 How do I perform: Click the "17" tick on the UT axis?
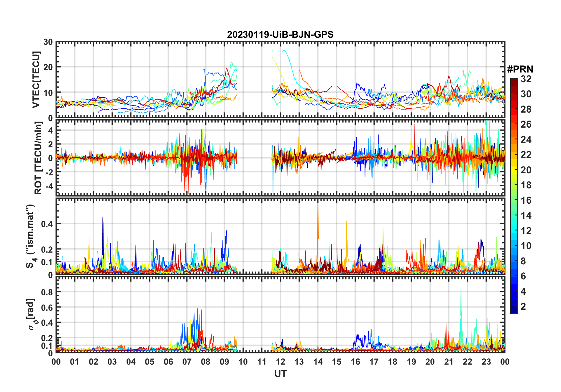pyautogui.click(x=374, y=362)
